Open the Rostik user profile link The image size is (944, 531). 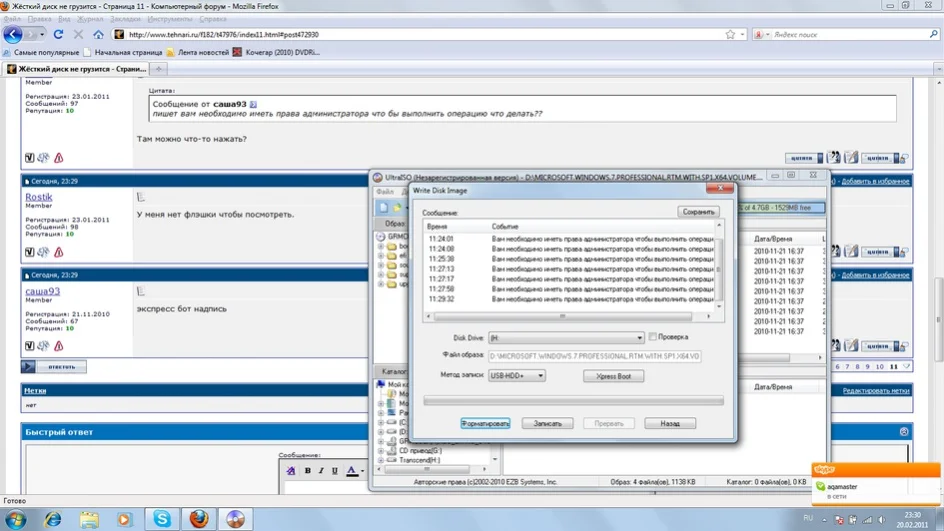[x=39, y=198]
